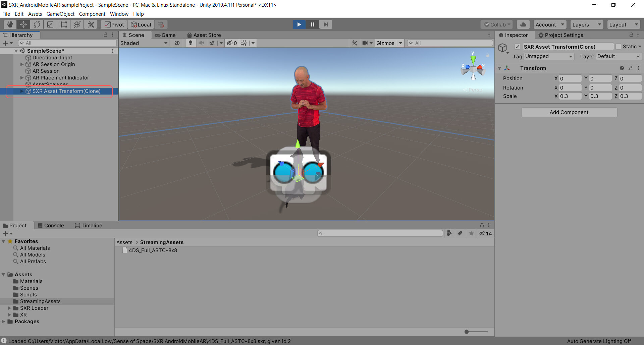The height and width of the screenshot is (345, 644).
Task: Toggle scene lighting bulb icon
Action: click(191, 43)
